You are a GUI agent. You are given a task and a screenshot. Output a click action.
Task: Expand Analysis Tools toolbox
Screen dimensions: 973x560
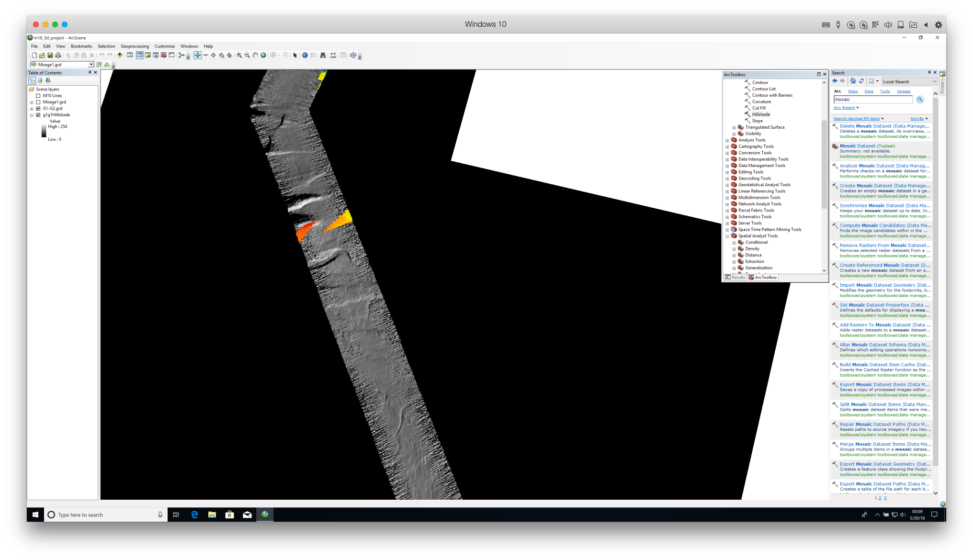coord(727,140)
